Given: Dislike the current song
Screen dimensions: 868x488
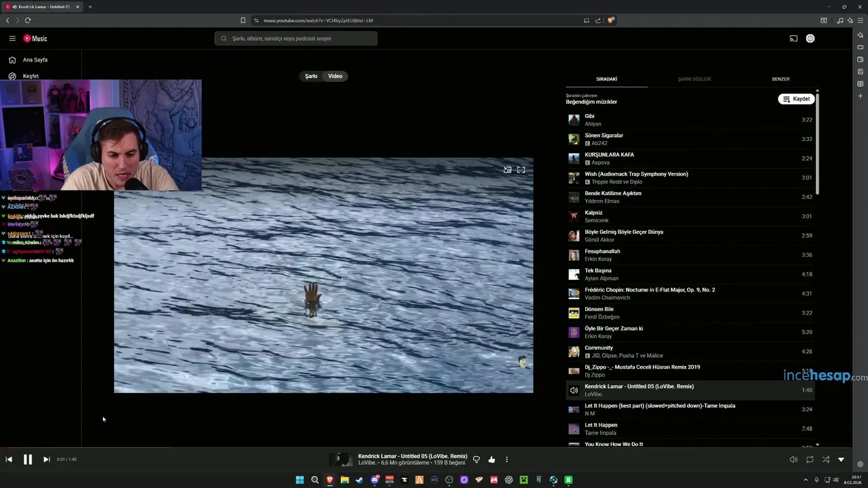Looking at the screenshot, I should coord(476,460).
